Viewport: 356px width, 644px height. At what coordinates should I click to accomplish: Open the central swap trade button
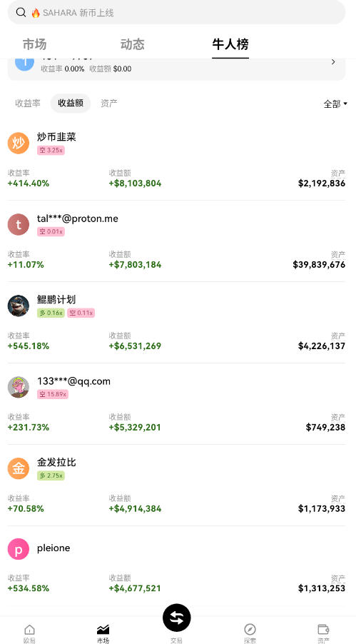coord(176,618)
